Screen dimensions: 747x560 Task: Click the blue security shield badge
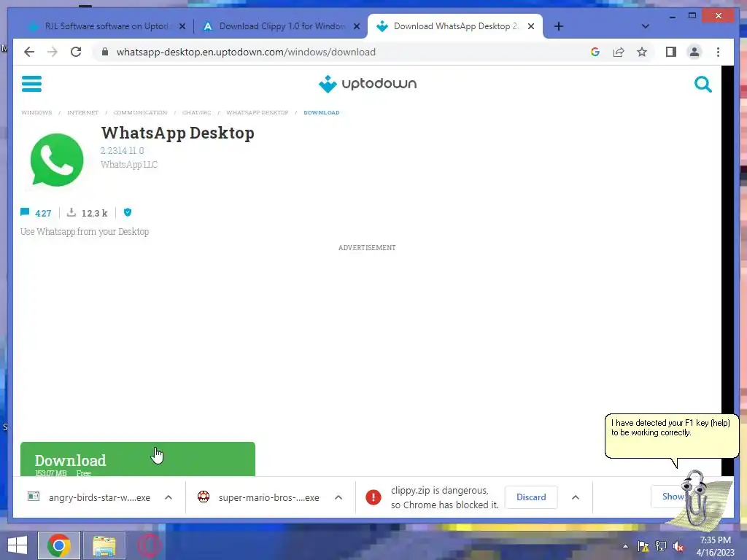pyautogui.click(x=127, y=212)
